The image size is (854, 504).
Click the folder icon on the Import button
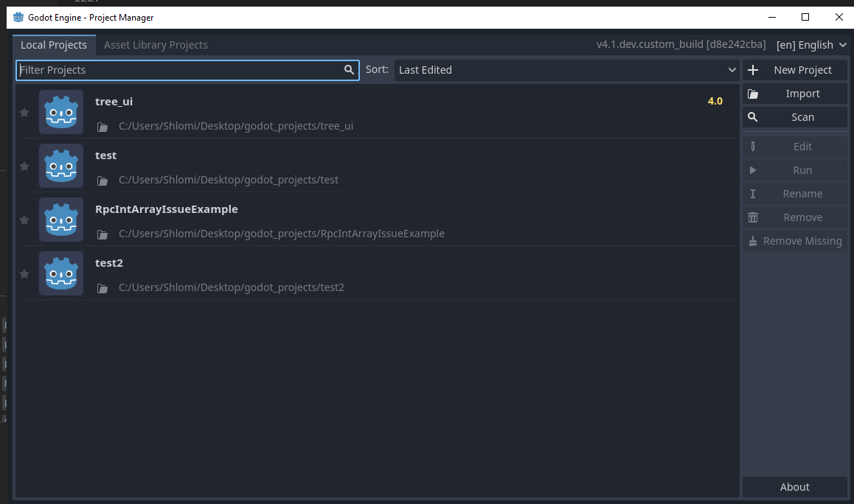[x=753, y=94]
